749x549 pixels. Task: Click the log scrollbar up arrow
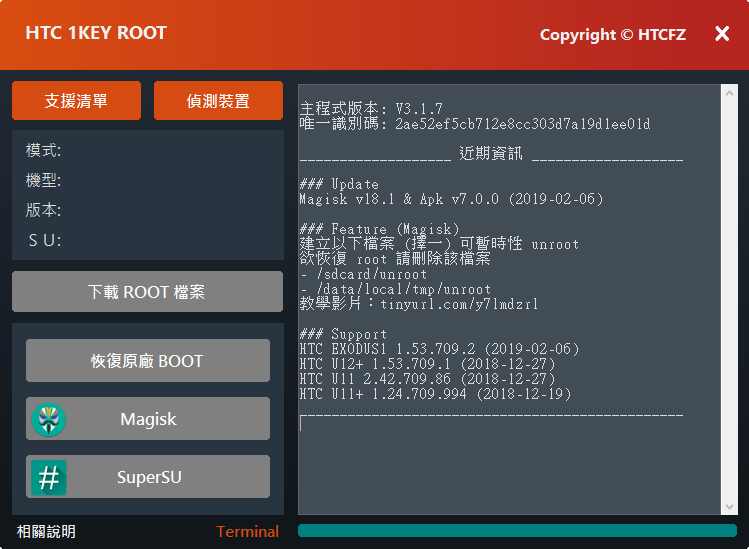click(x=729, y=94)
